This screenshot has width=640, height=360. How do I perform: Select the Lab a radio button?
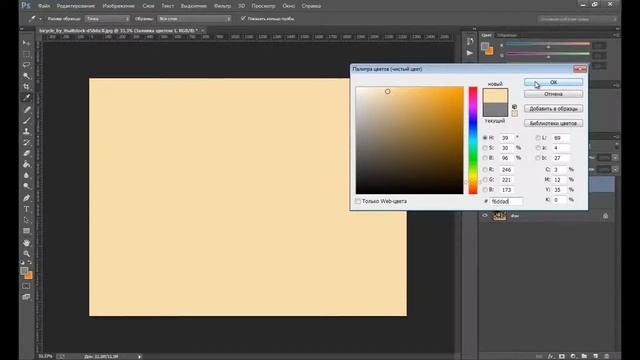coord(538,148)
